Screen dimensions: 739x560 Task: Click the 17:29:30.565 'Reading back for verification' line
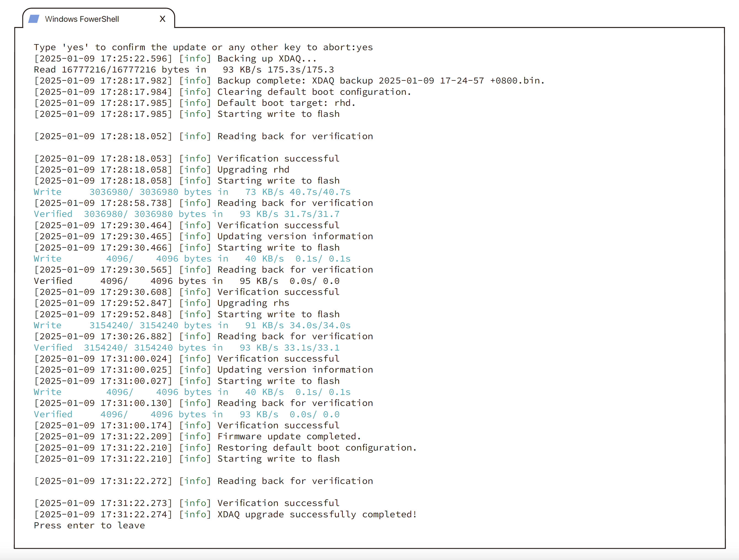[x=203, y=270]
